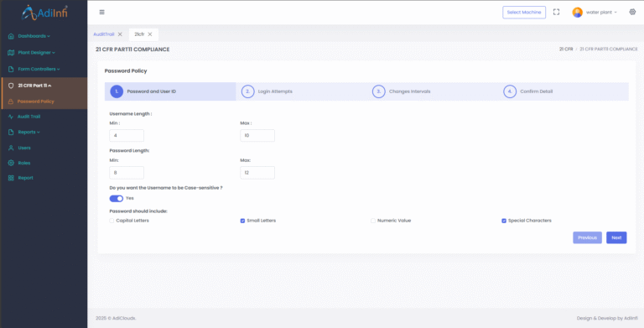Image resolution: width=644 pixels, height=328 pixels.
Task: Click the Username Length Max field
Action: [257, 136]
